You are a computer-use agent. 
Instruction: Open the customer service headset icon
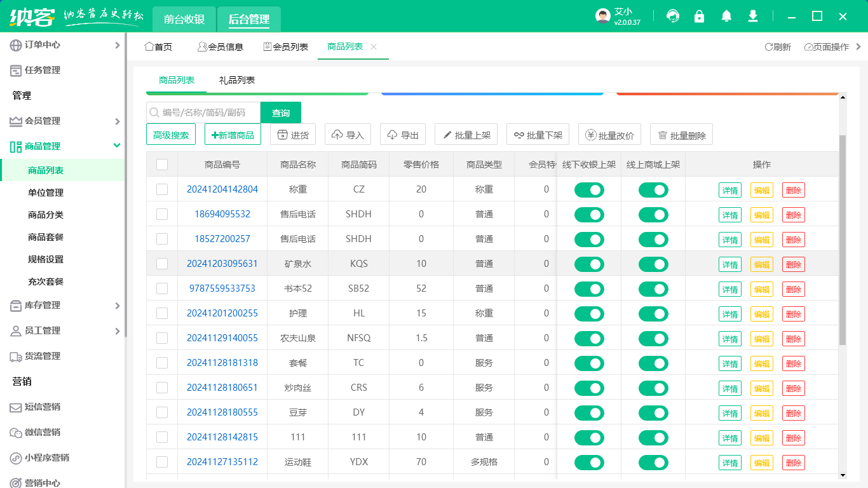pyautogui.click(x=673, y=17)
